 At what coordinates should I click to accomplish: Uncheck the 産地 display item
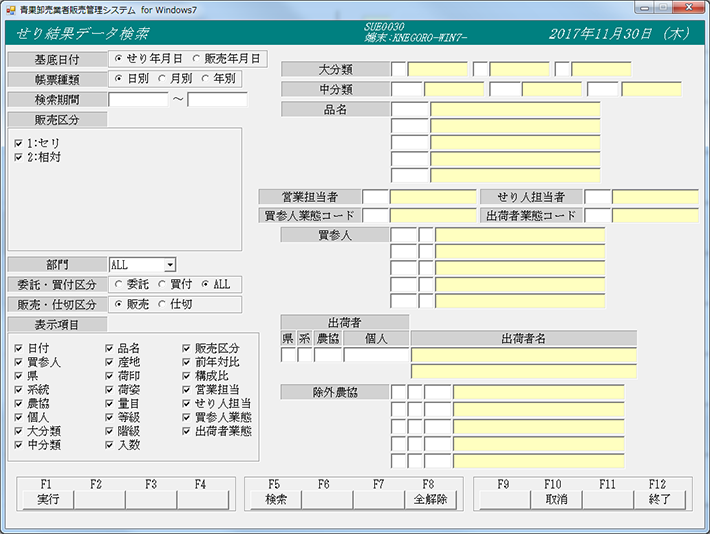pos(109,361)
